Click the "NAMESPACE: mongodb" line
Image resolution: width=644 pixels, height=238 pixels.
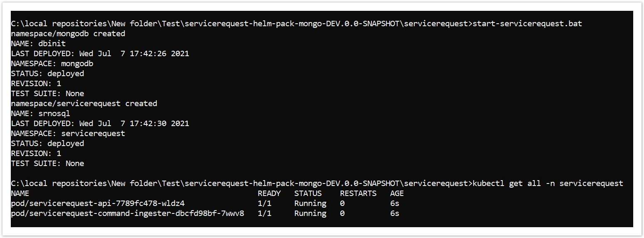[52, 64]
